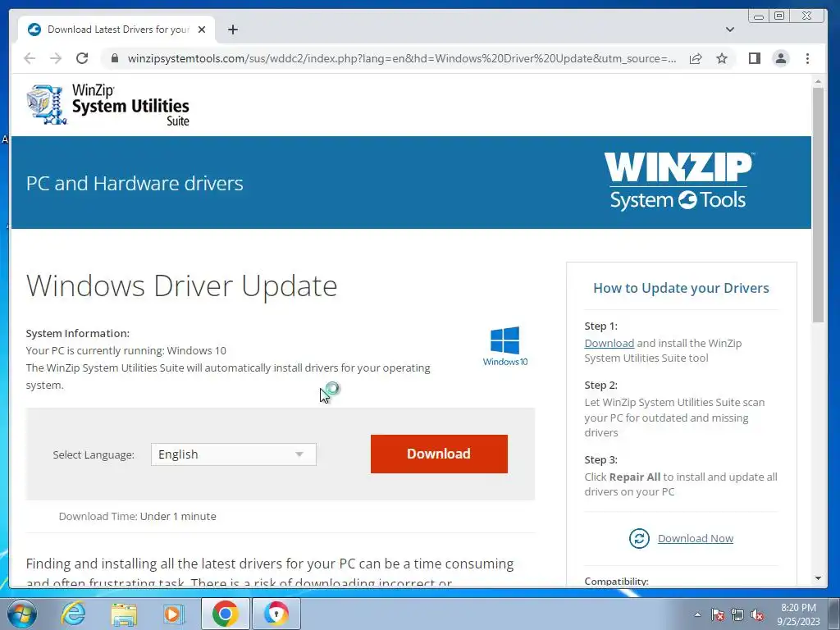Click the Google Chrome taskbar icon
The height and width of the screenshot is (630, 840).
pyautogui.click(x=225, y=614)
